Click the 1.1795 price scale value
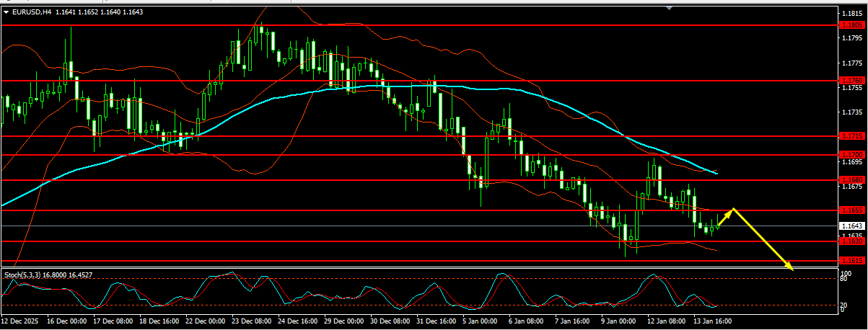This screenshot has height=330, width=868. 853,37
